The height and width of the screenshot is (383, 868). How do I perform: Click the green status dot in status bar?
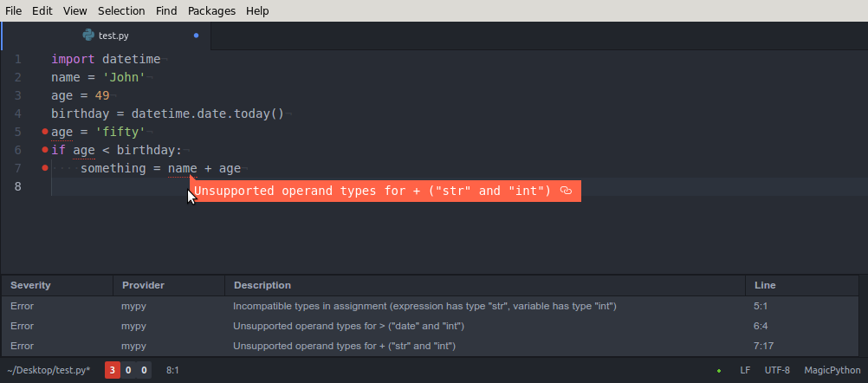point(718,371)
